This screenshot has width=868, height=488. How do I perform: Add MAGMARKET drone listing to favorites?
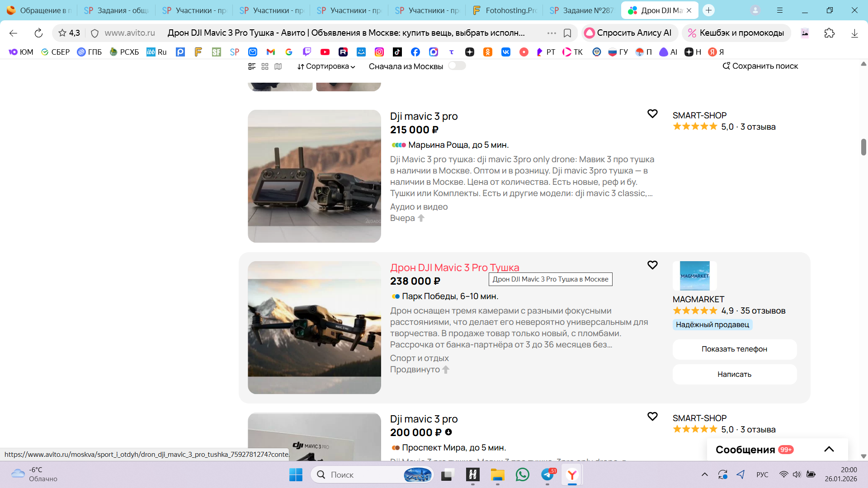(x=652, y=265)
